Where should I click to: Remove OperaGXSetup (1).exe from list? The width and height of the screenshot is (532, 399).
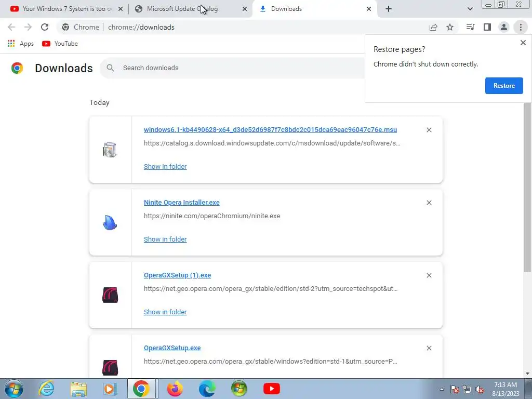[x=429, y=275]
